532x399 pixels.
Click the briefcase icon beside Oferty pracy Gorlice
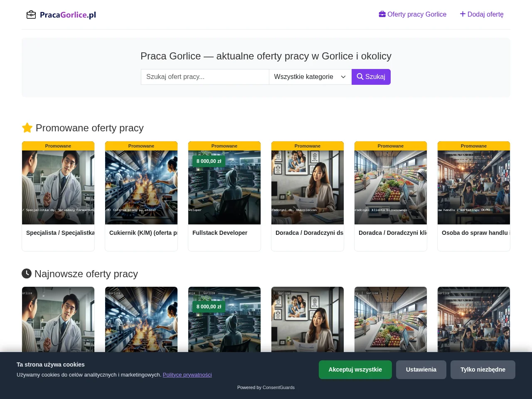[382, 14]
